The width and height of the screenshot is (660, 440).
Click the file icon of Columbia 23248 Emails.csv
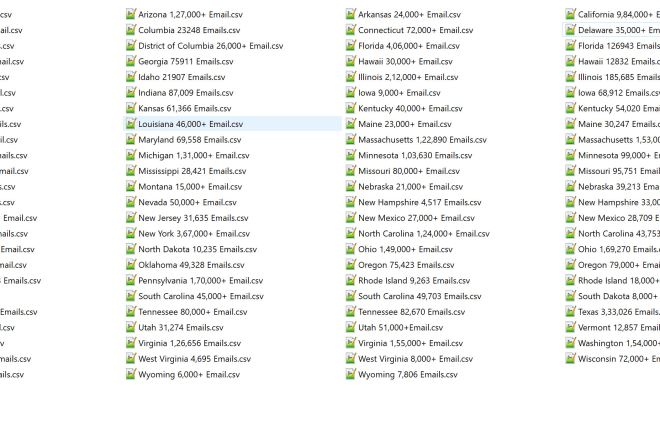(x=131, y=30)
